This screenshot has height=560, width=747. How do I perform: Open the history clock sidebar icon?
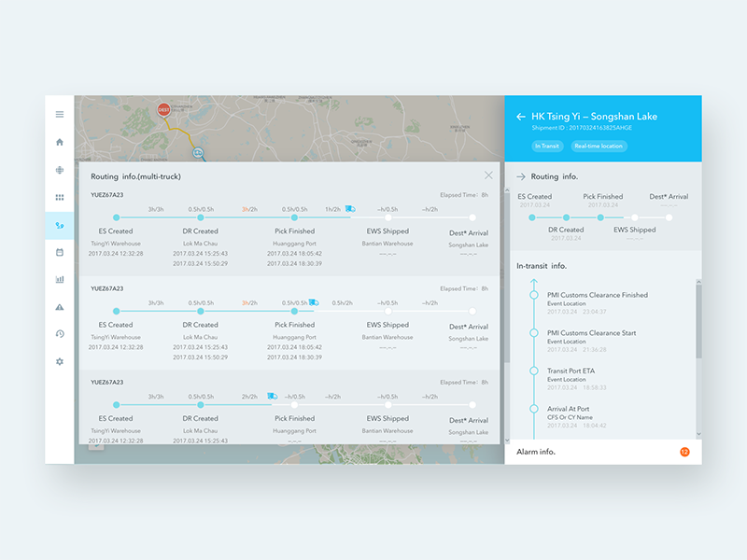60,334
